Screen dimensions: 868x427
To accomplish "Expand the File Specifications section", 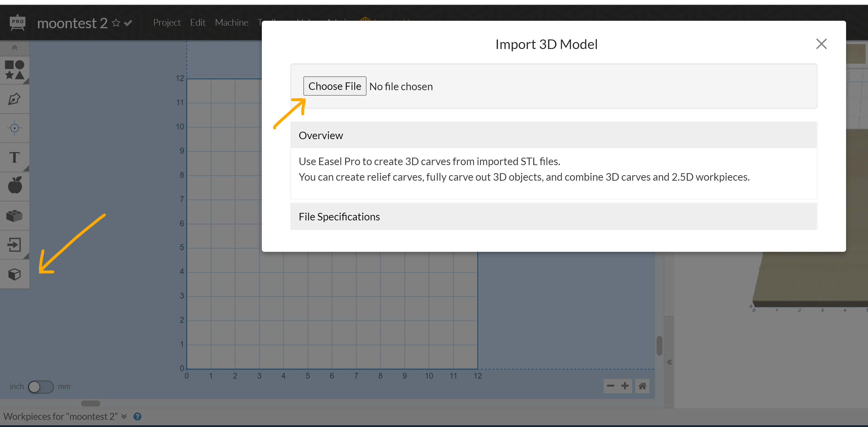I will (554, 217).
